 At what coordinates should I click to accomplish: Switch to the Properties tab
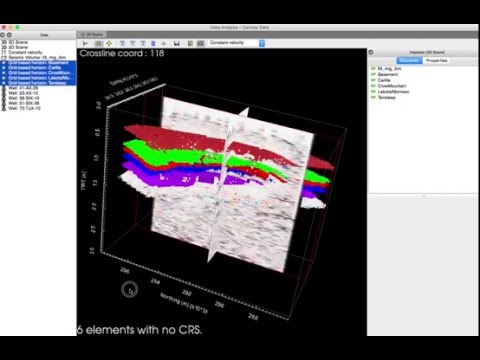pos(436,60)
